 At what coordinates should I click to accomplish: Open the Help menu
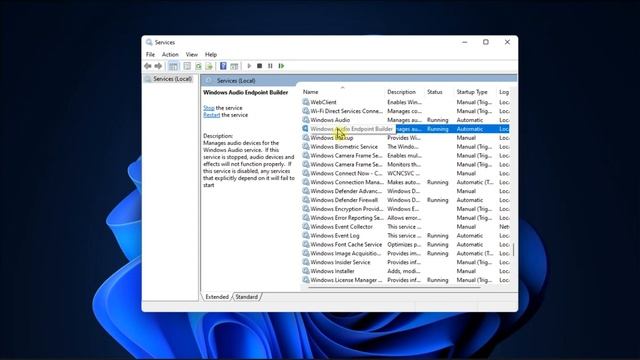tap(211, 54)
